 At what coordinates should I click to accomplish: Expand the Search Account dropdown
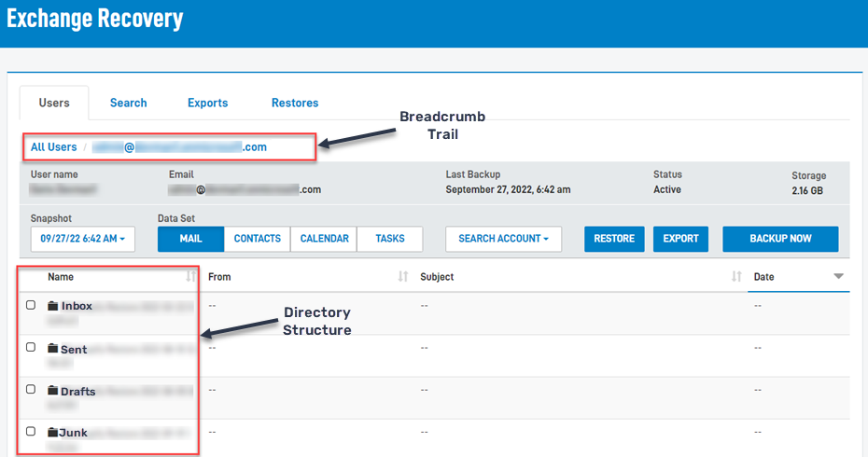[x=503, y=239]
